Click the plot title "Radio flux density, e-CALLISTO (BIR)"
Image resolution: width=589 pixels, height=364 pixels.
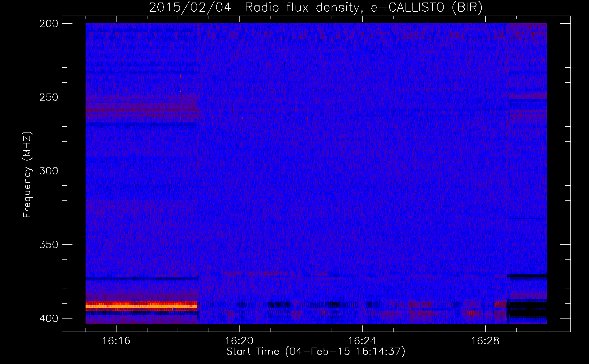[364, 8]
